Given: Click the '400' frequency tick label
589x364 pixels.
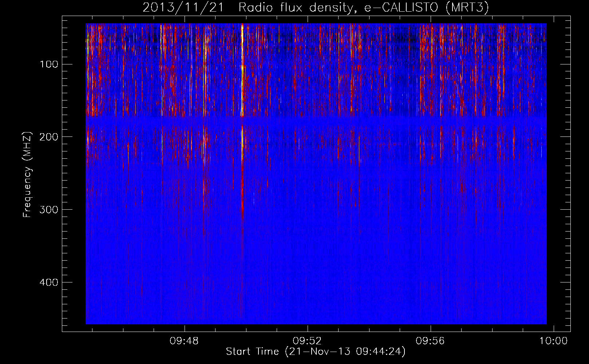Looking at the screenshot, I should point(49,282).
